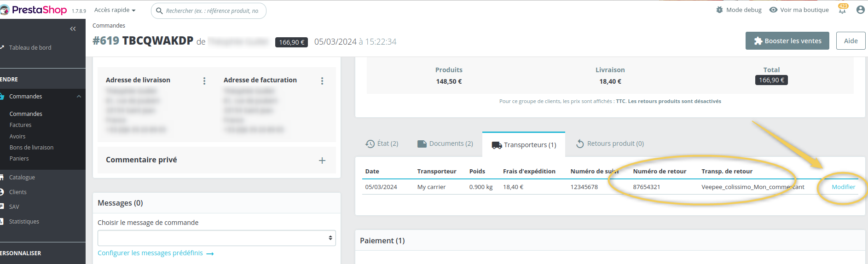Screen dimensions: 868x264
Task: Open the user profile account icon
Action: click(860, 10)
